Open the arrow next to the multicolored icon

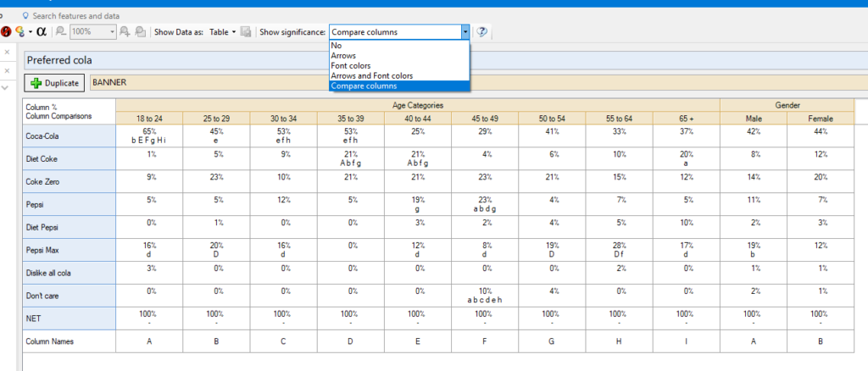[30, 32]
